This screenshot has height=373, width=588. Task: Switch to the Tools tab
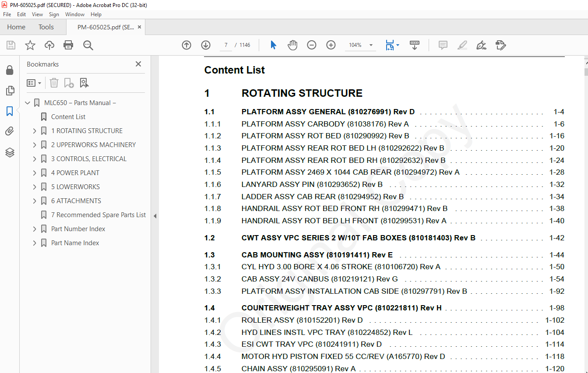tap(46, 27)
